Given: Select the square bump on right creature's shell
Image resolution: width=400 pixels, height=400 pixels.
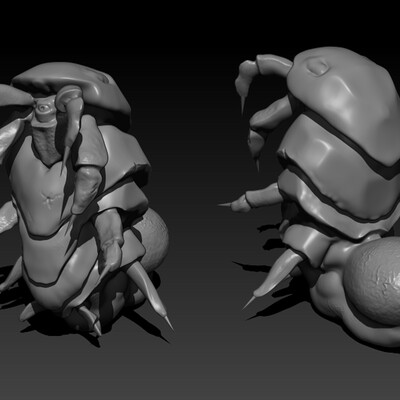Looking at the screenshot, I should coord(318,67).
